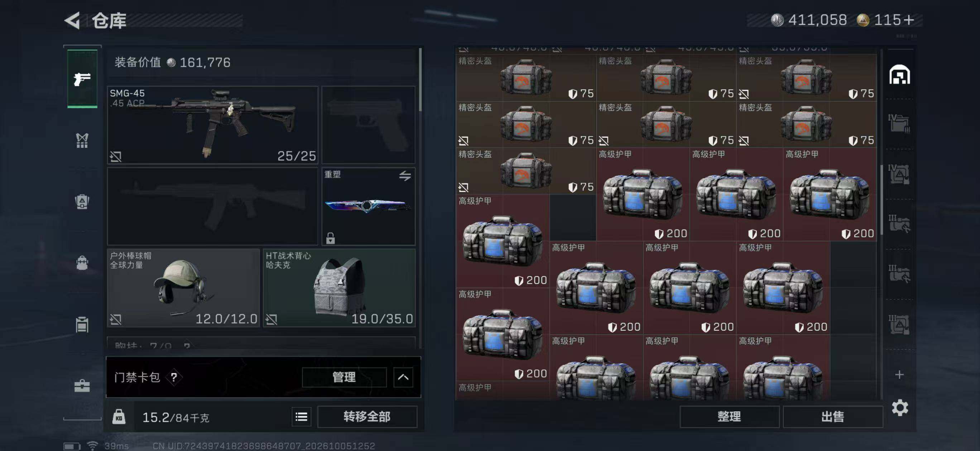Click the weight lock icon beside 15.2/84千克
The width and height of the screenshot is (980, 451).
(x=119, y=417)
